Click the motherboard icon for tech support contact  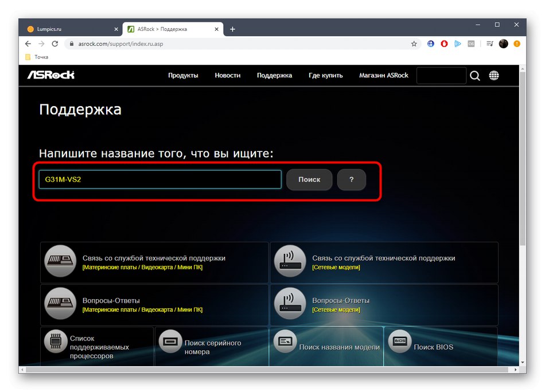[60, 261]
